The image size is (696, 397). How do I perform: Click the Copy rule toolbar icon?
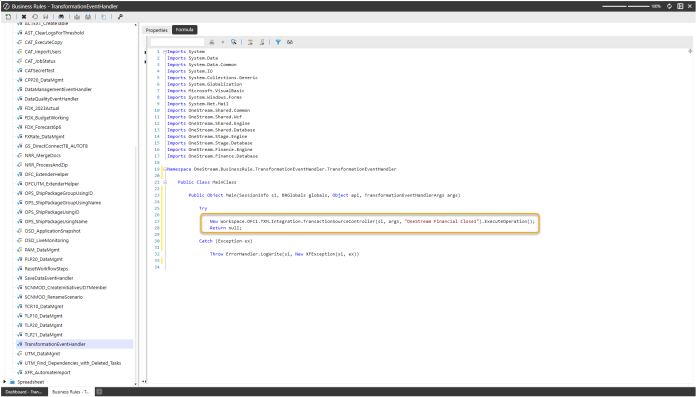[x=103, y=17]
